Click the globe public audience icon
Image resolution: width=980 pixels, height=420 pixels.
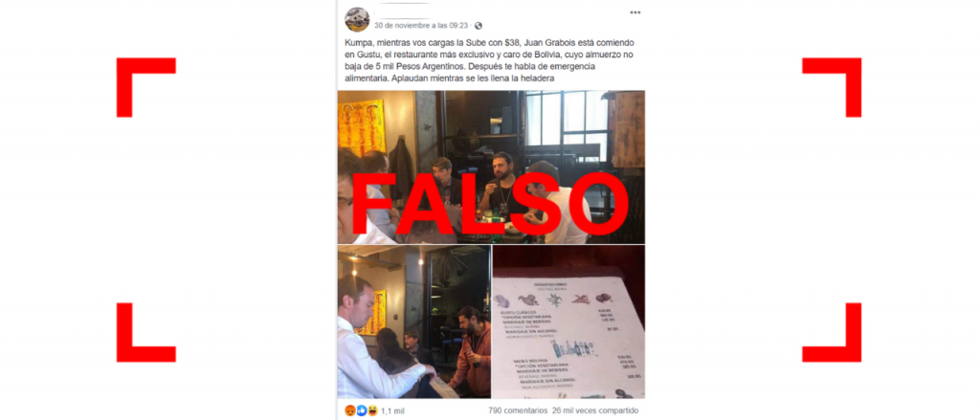coord(479,26)
